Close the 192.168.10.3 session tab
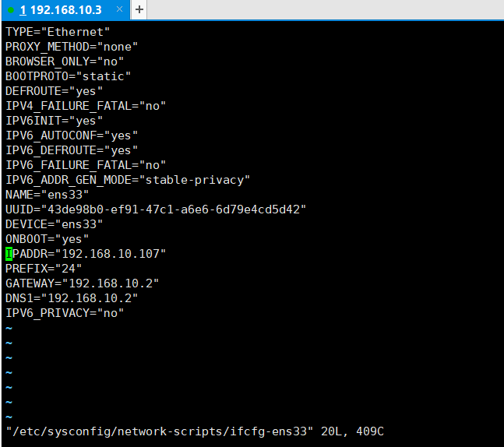504x447 pixels. (119, 9)
